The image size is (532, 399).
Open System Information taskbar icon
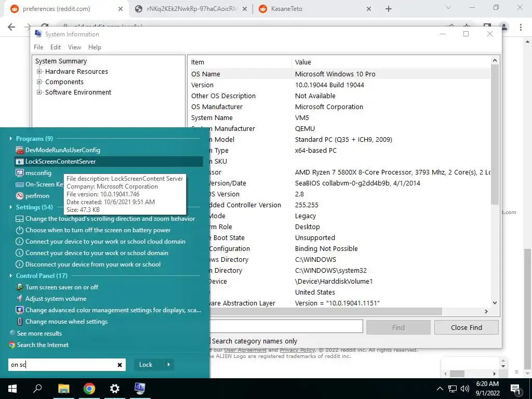pos(140,389)
